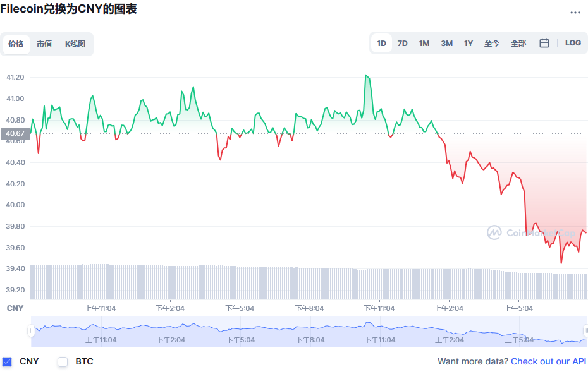
Task: Switch to the 市值 market cap tab
Action: [x=44, y=44]
